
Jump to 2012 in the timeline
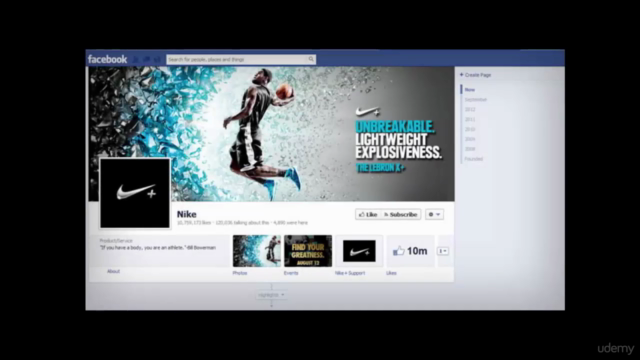[x=470, y=109]
